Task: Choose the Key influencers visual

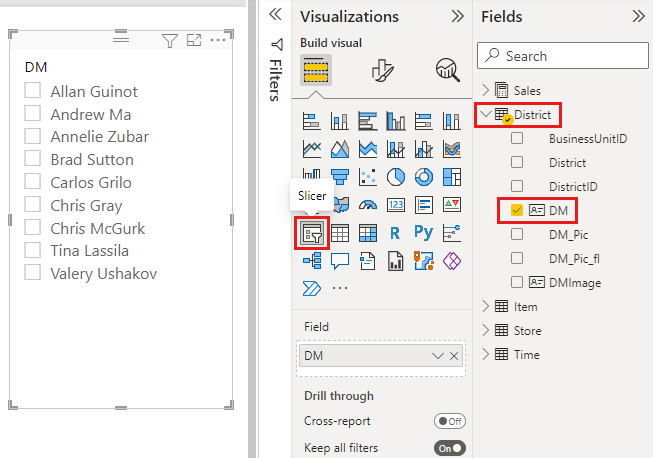Action: click(x=452, y=233)
